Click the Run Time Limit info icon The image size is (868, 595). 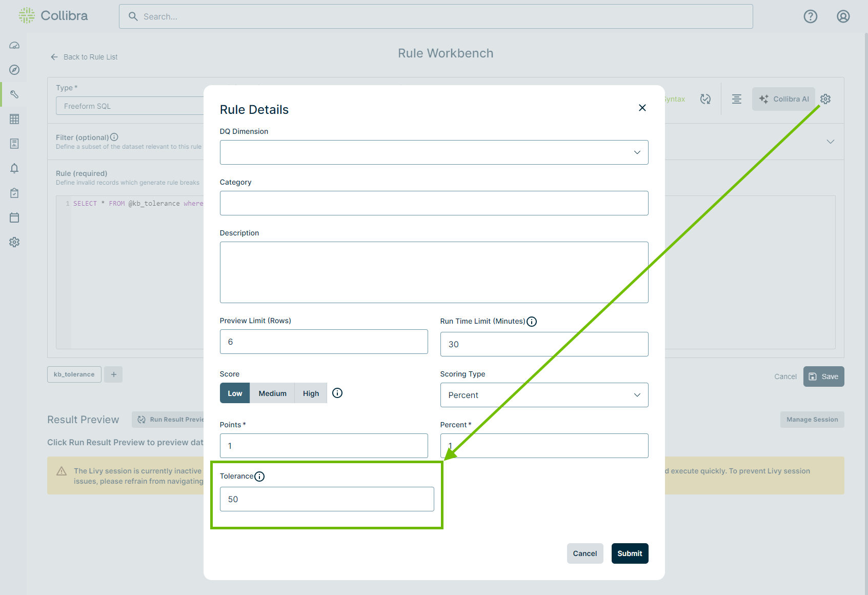coord(532,322)
